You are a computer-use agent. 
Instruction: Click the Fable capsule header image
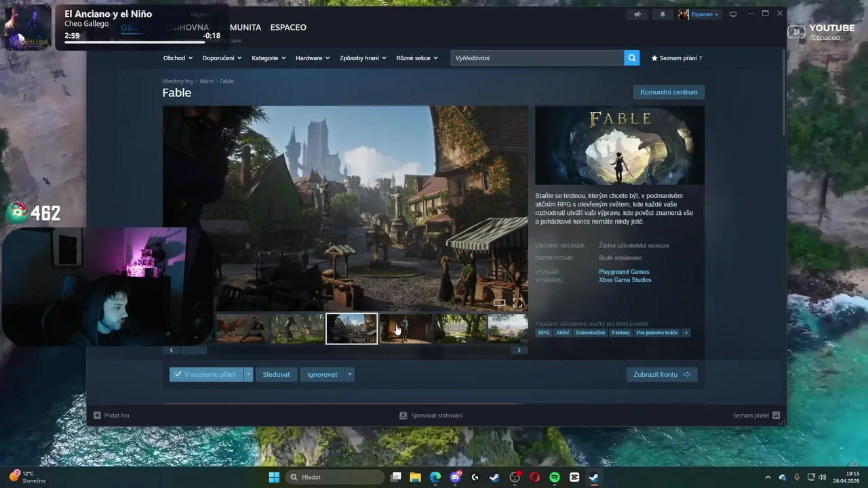(620, 145)
